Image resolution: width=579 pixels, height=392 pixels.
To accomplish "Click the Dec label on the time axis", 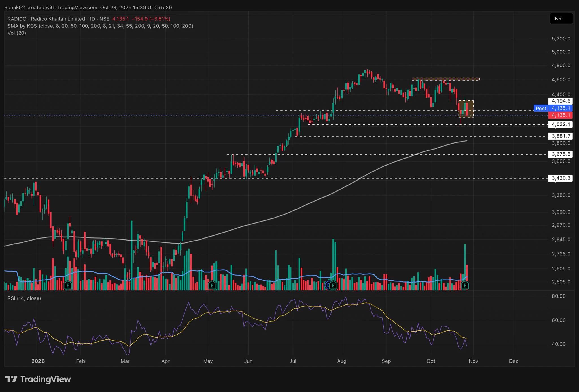I will click(514, 361).
